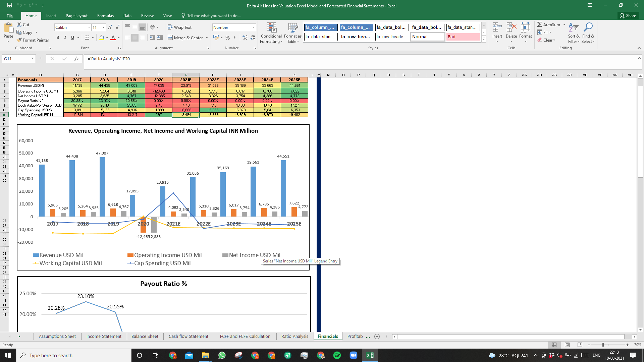This screenshot has width=644, height=362.
Task: Toggle Center horizontal alignment
Action: 135,38
